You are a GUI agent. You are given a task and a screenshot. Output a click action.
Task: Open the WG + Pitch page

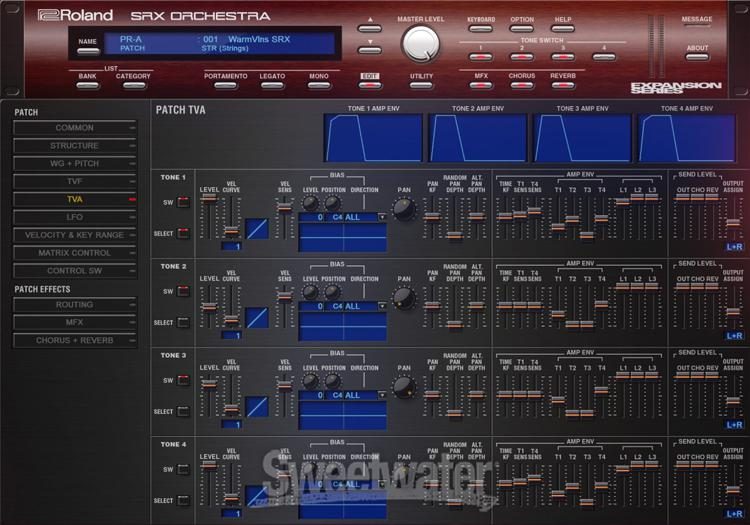click(x=75, y=164)
